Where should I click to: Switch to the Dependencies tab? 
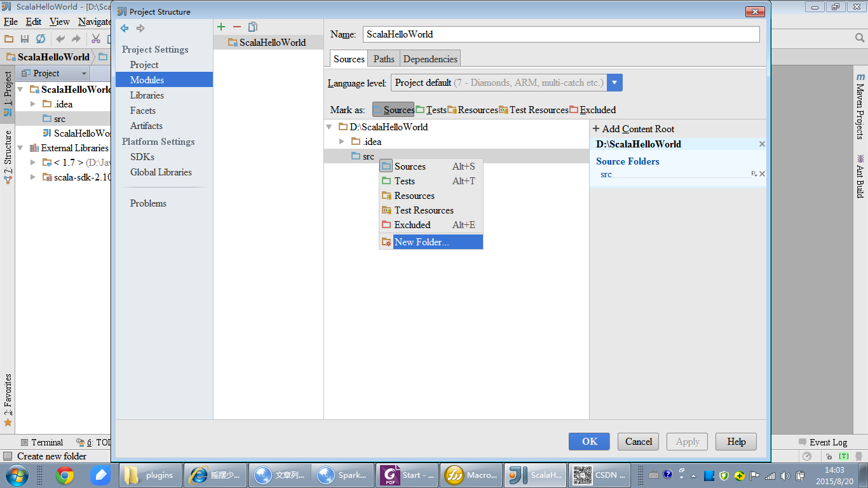430,59
